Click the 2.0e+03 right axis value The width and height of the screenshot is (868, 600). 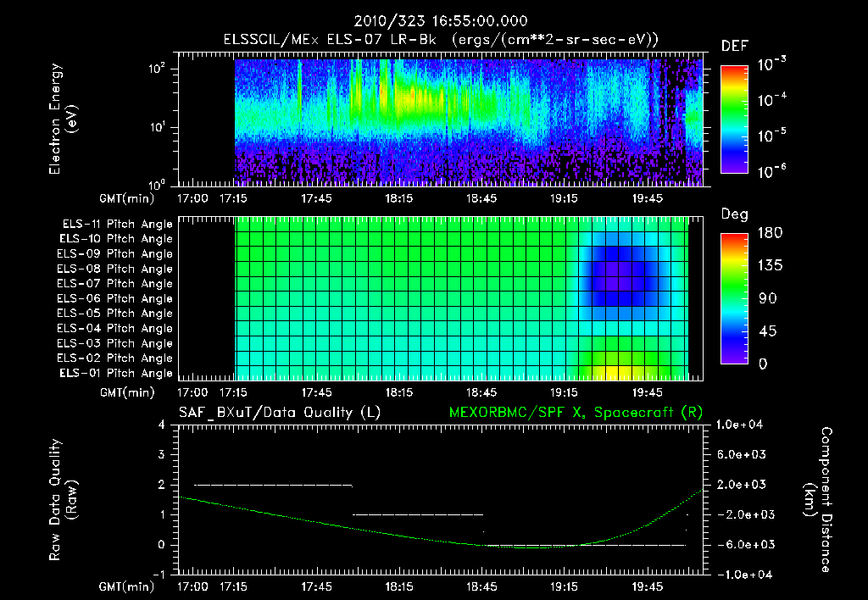pyautogui.click(x=741, y=485)
